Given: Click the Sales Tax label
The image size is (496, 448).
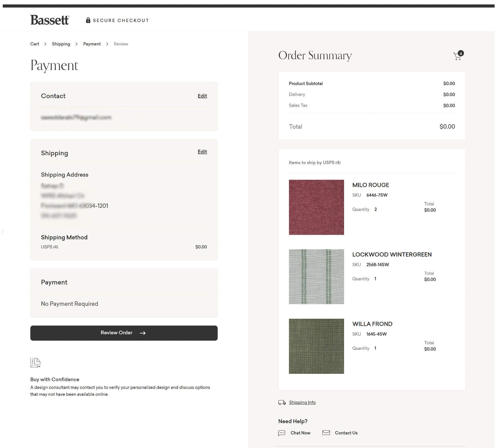Looking at the screenshot, I should (298, 105).
